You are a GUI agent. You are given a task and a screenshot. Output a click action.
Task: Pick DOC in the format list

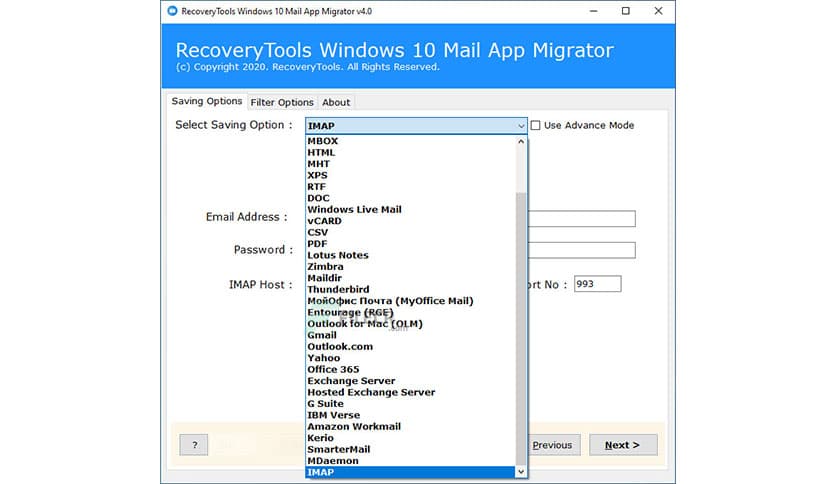coord(411,198)
